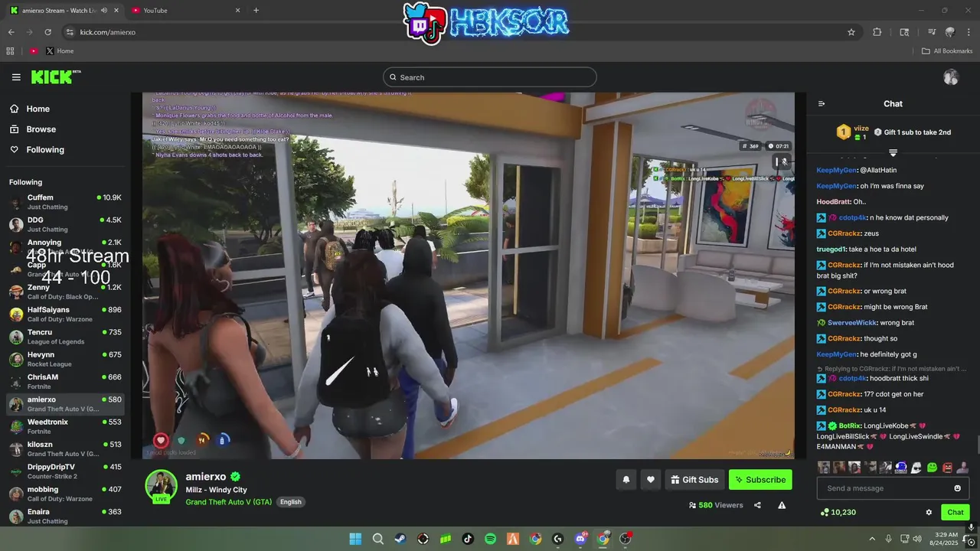The image size is (980, 551).
Task: Bookmark this page with the star
Action: 851,32
